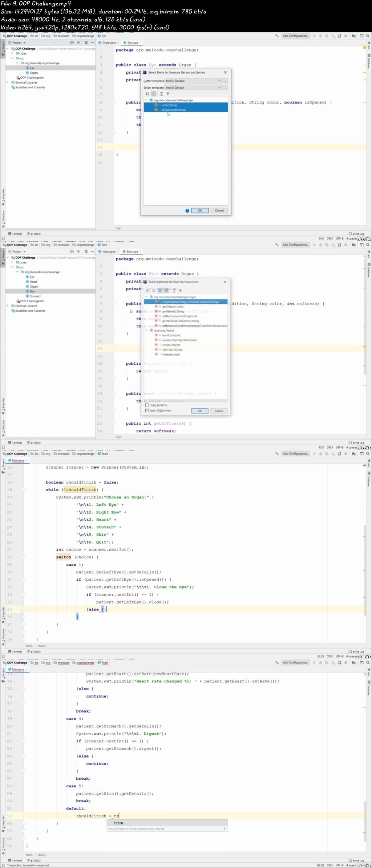The width and height of the screenshot is (372, 868).
Task: Collapse the java.lang.Object node in Override dialog
Action: 146,331
